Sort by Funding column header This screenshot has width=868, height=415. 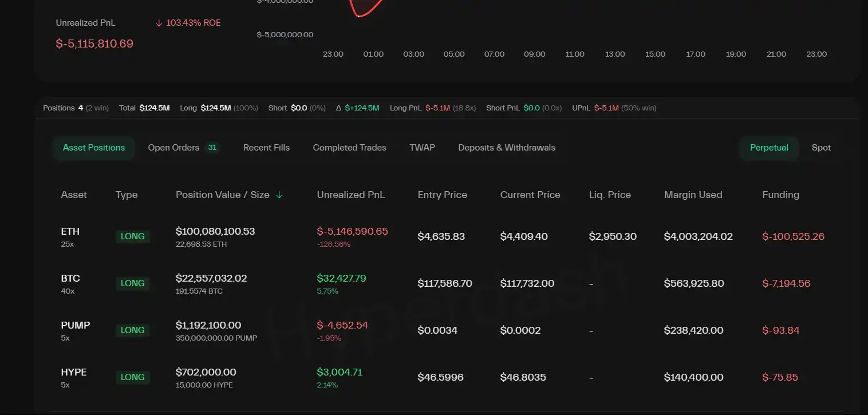tap(780, 195)
